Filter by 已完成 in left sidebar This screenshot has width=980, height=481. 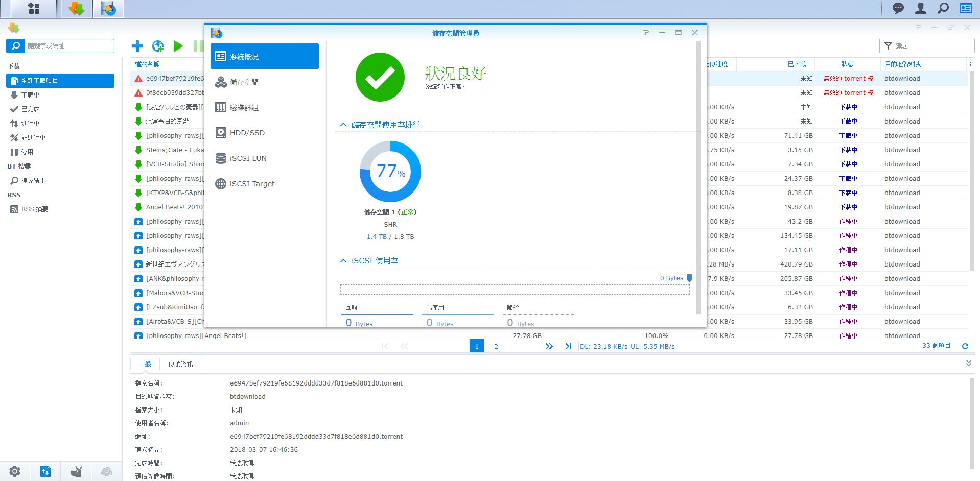point(60,109)
